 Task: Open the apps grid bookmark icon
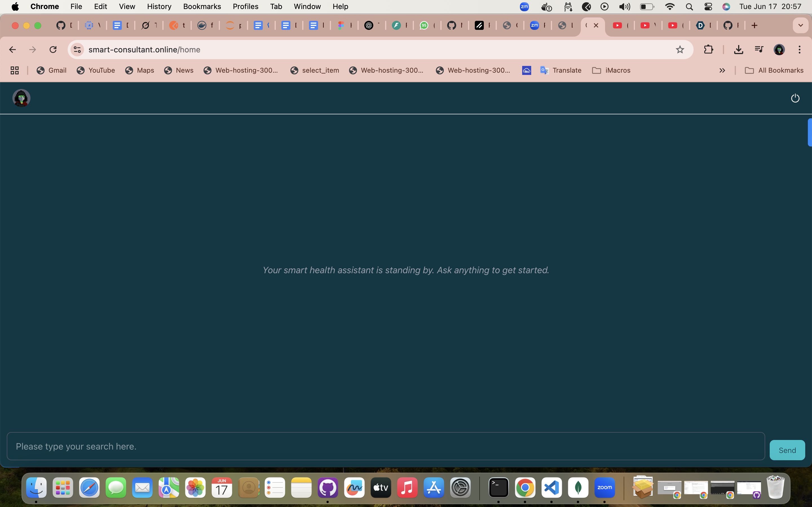point(14,70)
